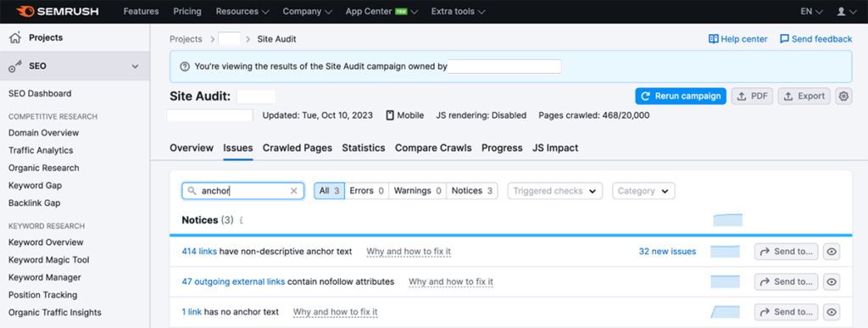Screen dimensions: 868x328
Task: Select the Errors 0 filter
Action: point(366,191)
